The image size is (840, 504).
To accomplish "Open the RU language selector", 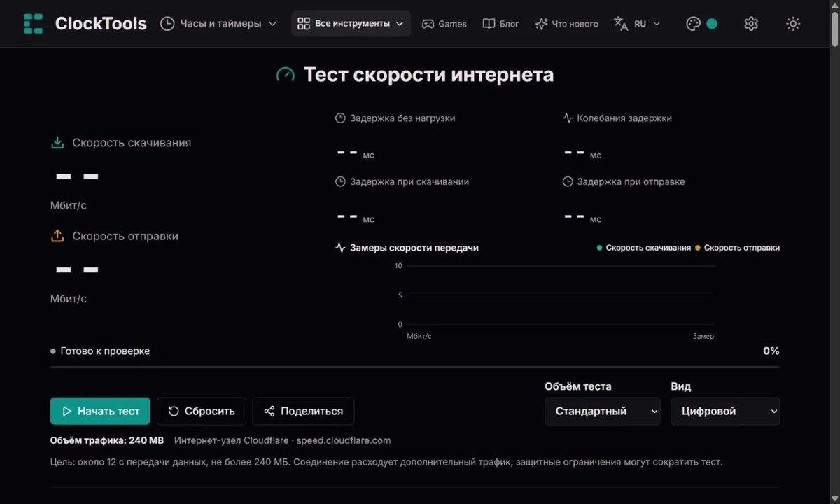I will 637,24.
